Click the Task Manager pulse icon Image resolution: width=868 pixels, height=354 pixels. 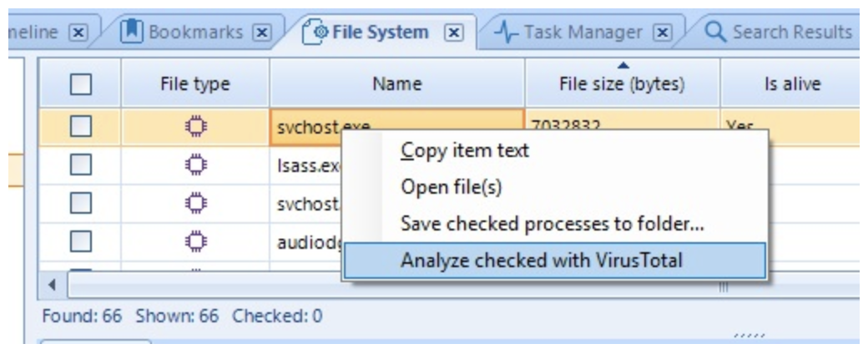point(506,33)
